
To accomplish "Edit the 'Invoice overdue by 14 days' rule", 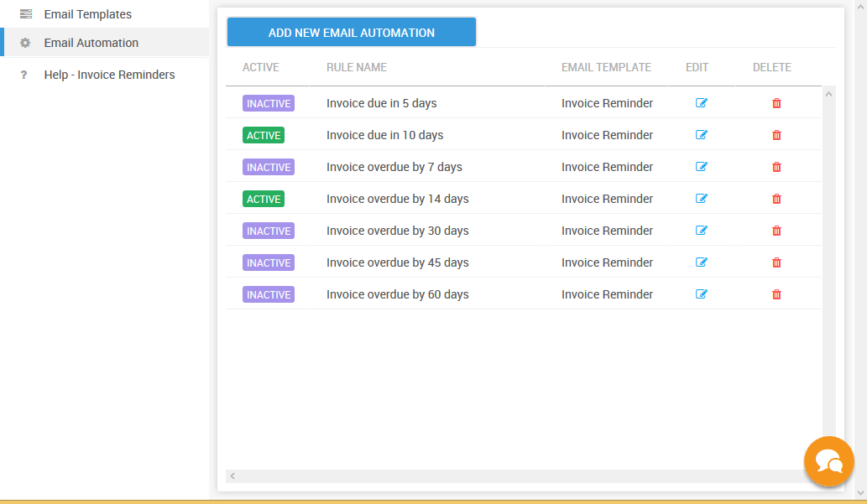I will (x=702, y=199).
